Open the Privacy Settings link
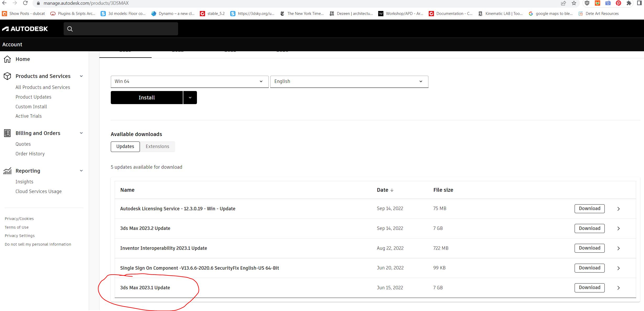 pos(20,236)
